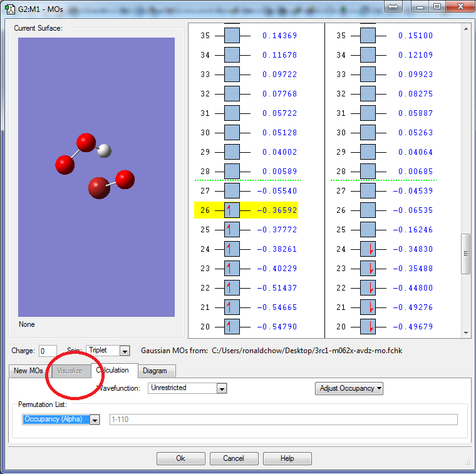The width and height of the screenshot is (476, 474).
Task: Click the Help button
Action: 287,458
